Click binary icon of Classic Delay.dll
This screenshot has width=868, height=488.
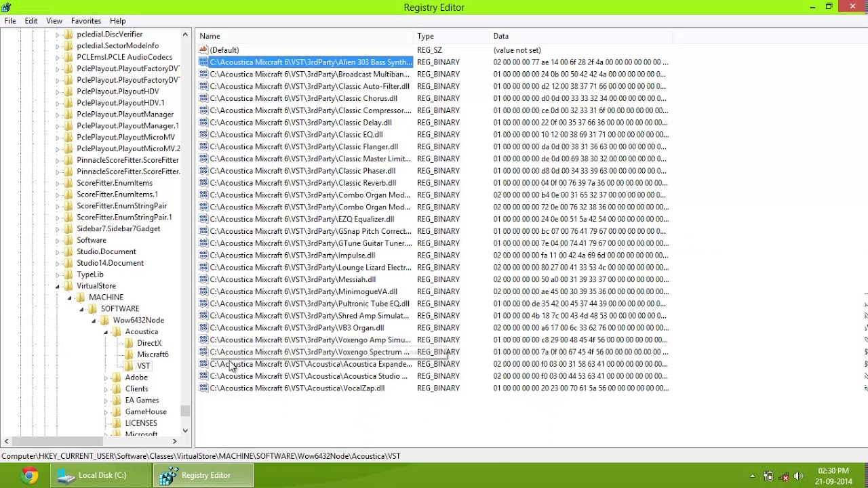[x=203, y=123]
